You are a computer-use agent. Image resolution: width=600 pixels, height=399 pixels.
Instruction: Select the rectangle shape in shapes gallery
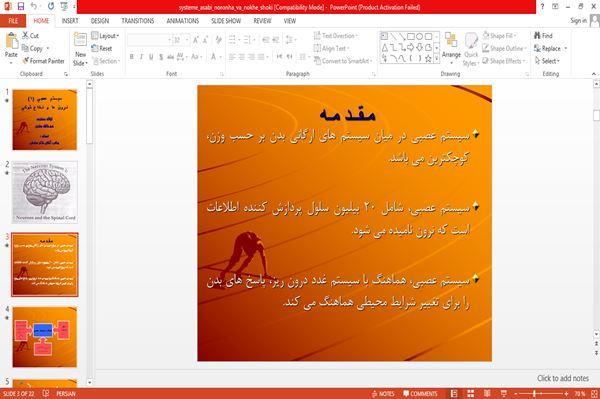coord(411,36)
